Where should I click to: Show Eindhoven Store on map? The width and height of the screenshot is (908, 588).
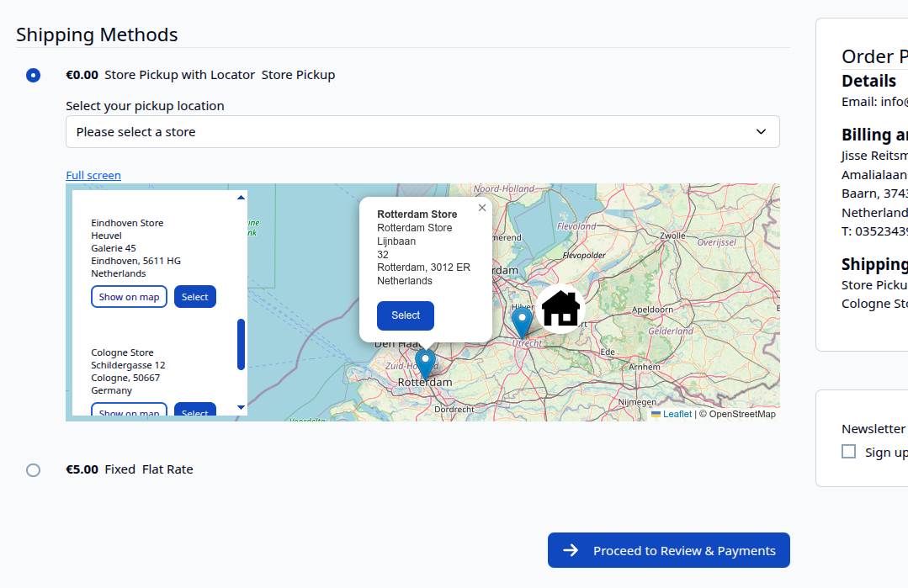tap(129, 297)
